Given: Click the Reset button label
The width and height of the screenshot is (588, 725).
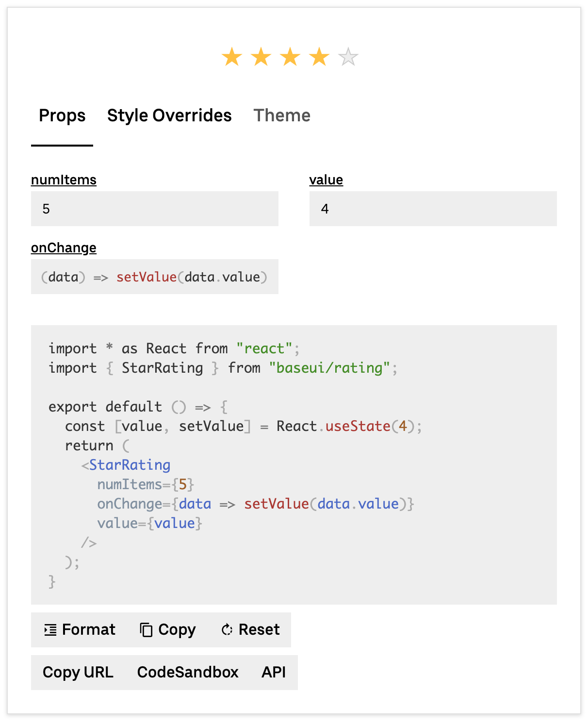Looking at the screenshot, I should point(259,630).
